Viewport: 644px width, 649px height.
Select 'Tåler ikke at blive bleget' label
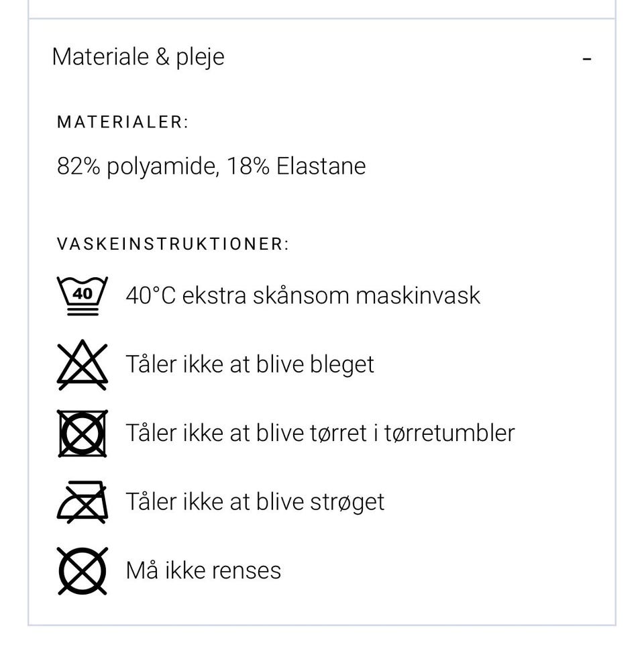pyautogui.click(x=250, y=364)
